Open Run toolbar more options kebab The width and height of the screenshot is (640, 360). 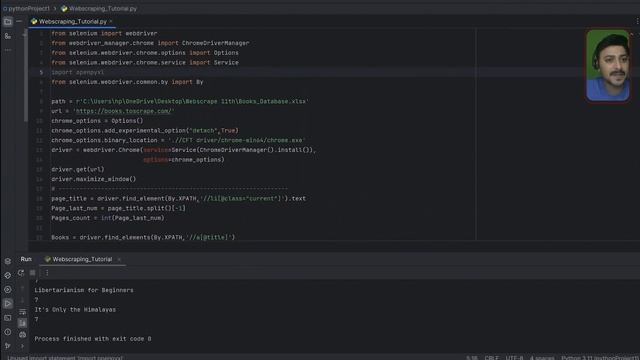tap(47, 273)
